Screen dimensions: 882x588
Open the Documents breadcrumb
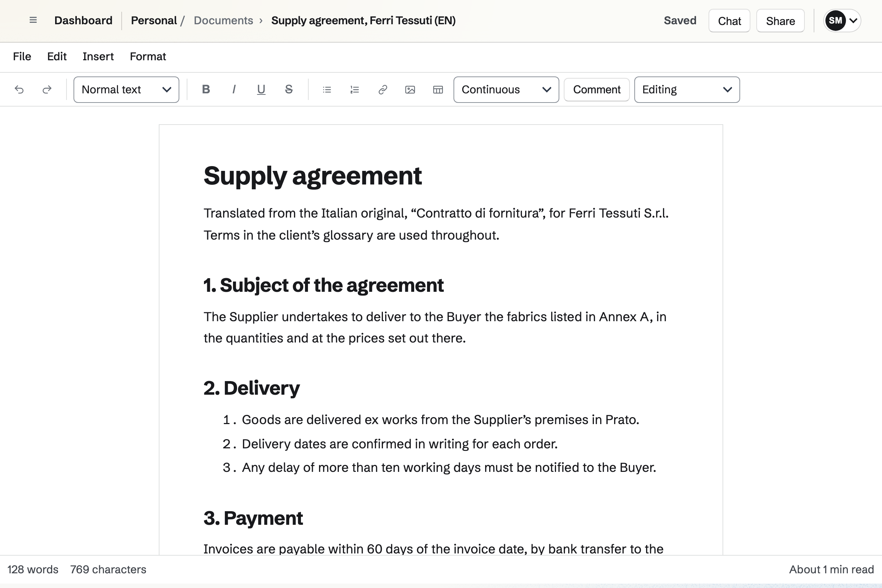[x=223, y=20]
